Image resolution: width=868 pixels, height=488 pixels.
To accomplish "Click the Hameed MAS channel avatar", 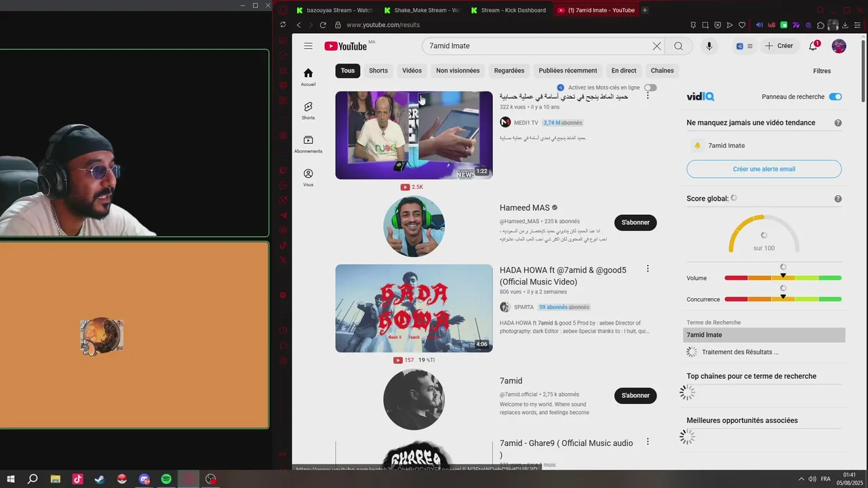I will [x=414, y=226].
